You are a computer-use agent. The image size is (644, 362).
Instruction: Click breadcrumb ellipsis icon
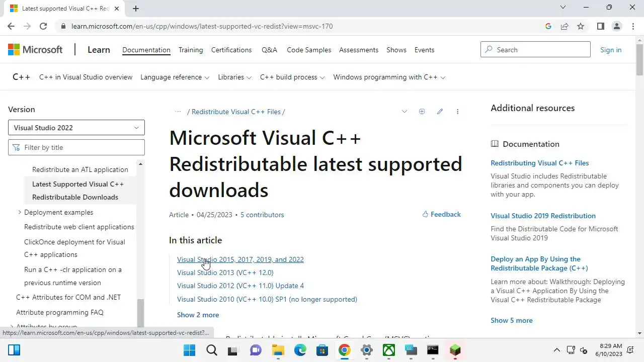pos(178,112)
